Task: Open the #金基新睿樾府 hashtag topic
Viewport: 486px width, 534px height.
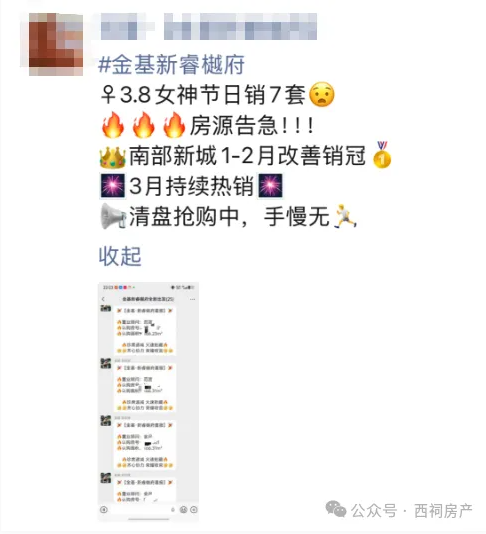Action: [x=171, y=65]
